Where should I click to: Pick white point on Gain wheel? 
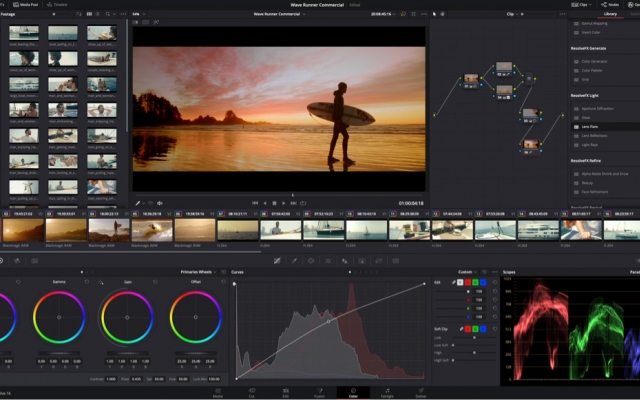[x=101, y=282]
